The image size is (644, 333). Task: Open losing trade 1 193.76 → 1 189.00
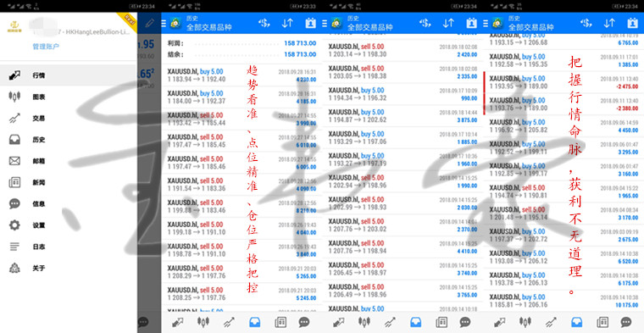click(563, 104)
